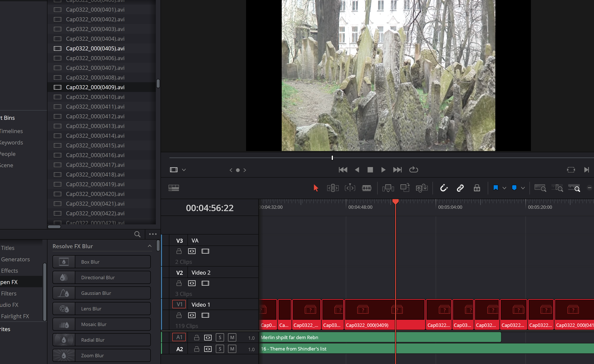Lock the Video 2 track

179,283
